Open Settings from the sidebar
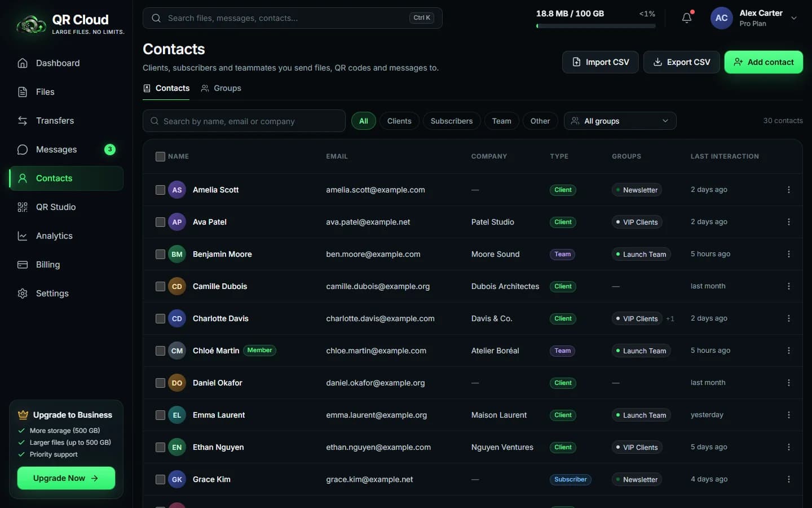The height and width of the screenshot is (508, 812). [66, 294]
